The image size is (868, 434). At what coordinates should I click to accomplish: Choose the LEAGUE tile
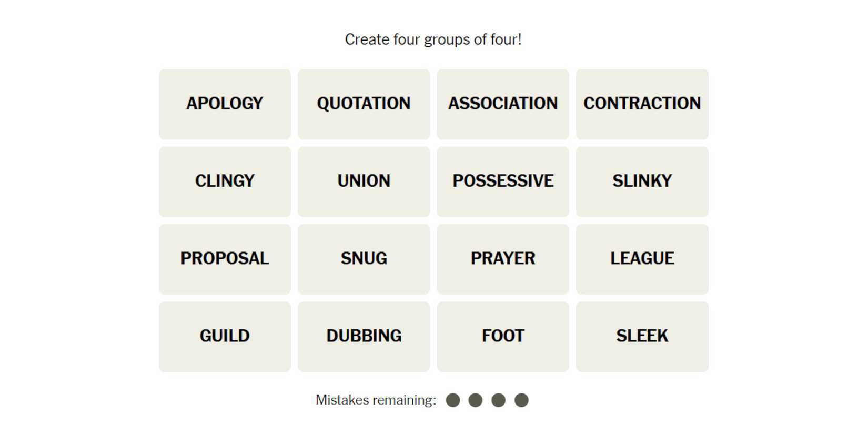click(x=642, y=258)
